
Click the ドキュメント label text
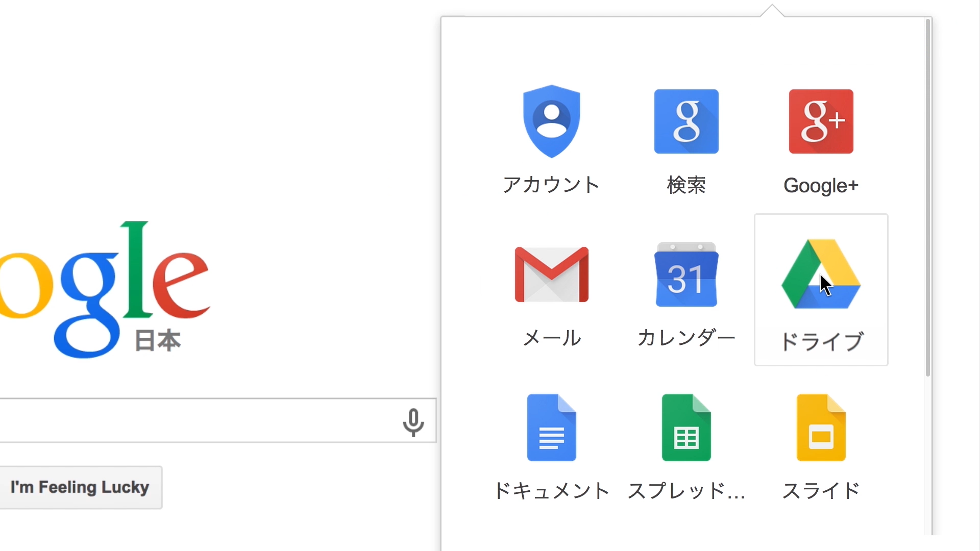pos(552,491)
